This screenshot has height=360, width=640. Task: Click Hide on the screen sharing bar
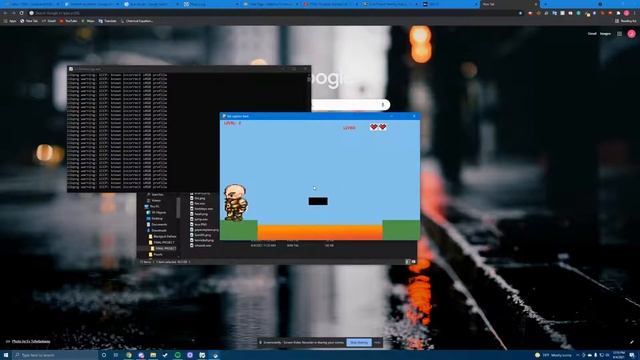pyautogui.click(x=377, y=342)
